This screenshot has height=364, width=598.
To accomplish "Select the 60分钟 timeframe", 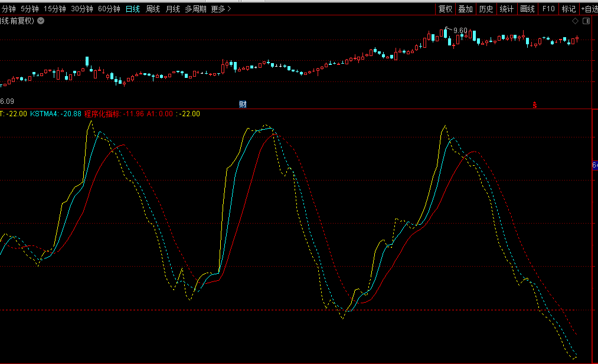I will (109, 9).
